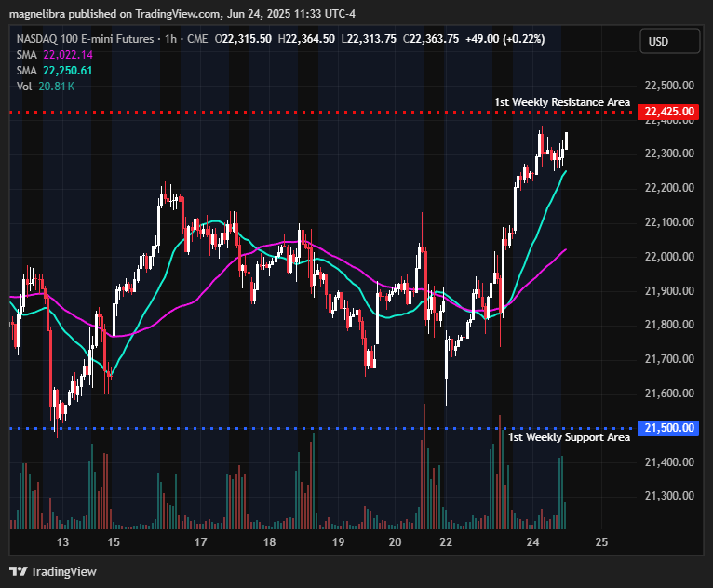
Task: Click the close value C22,363.75
Action: [431, 39]
